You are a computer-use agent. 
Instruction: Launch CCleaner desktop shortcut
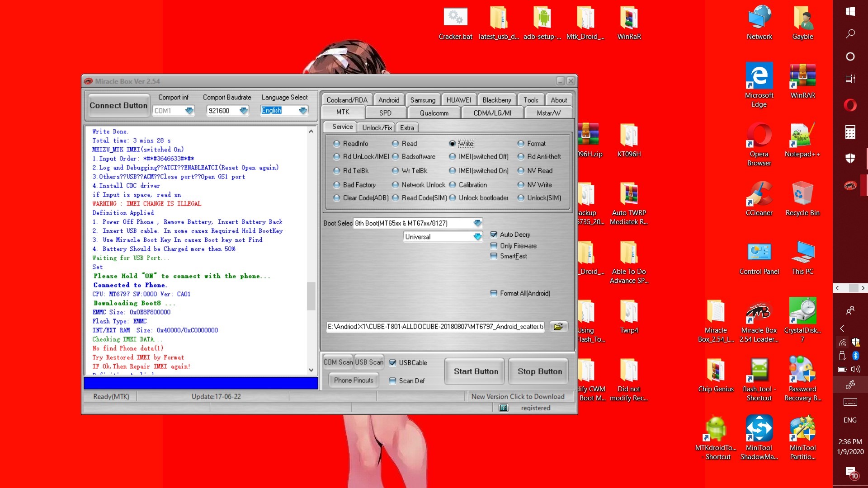click(x=759, y=199)
